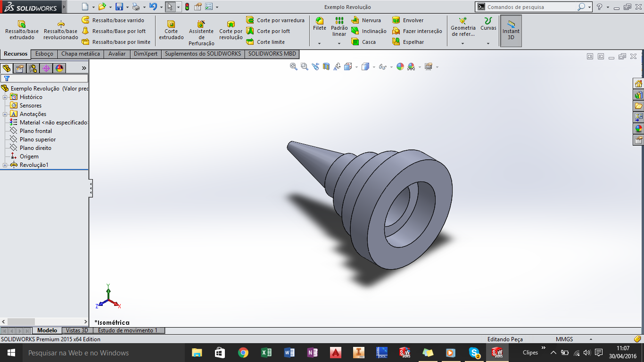Expand the SOLIDWORKS logo menu arrow
Screen dimensions: 644x362
(64, 8)
